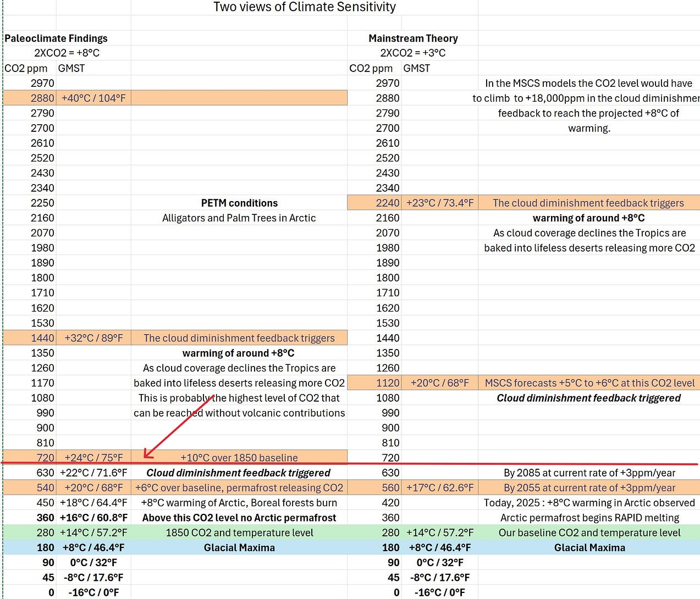Select the CO2 cell "1170"
Image resolution: width=700 pixels, height=599 pixels.
point(42,383)
